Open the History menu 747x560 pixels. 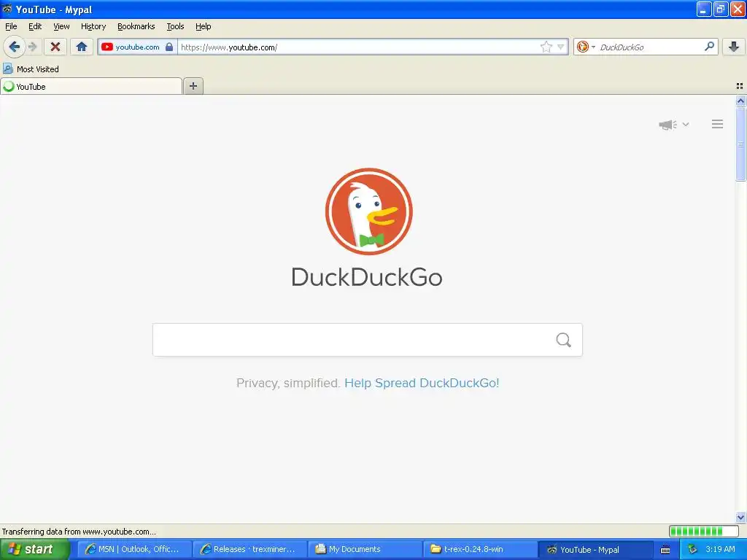pos(93,27)
